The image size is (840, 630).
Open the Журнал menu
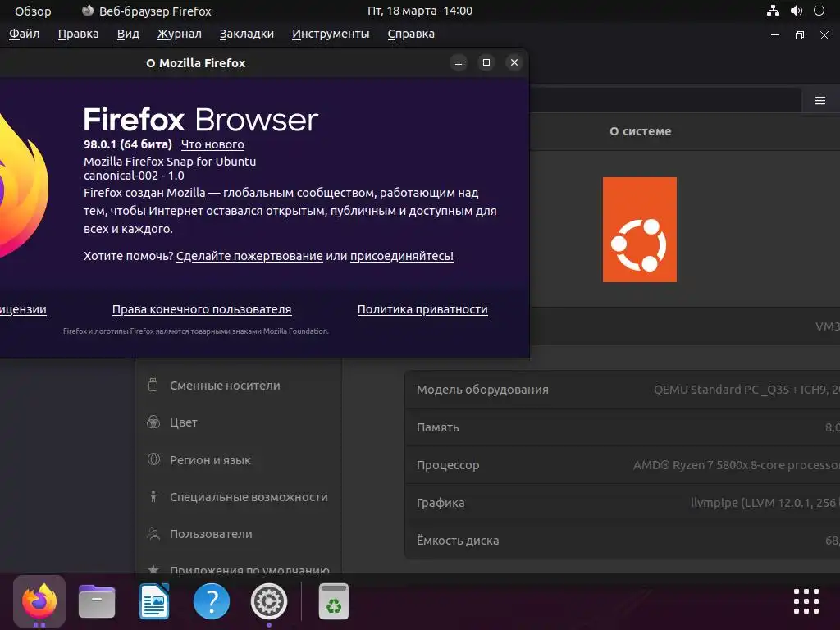click(x=180, y=34)
